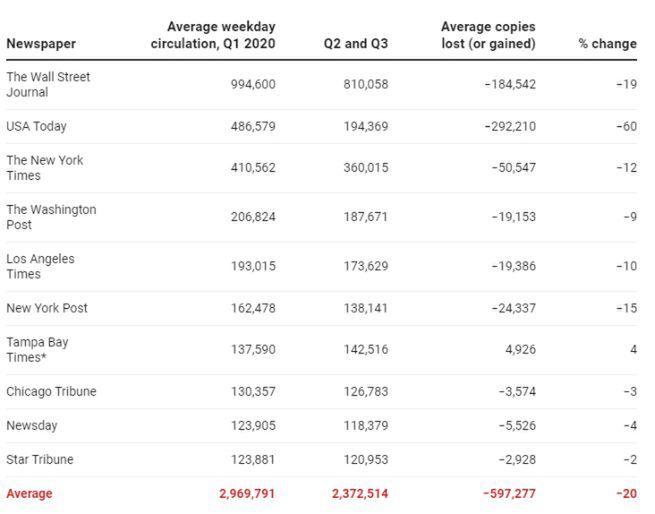Click the 994,600 circulation value

click(x=253, y=84)
